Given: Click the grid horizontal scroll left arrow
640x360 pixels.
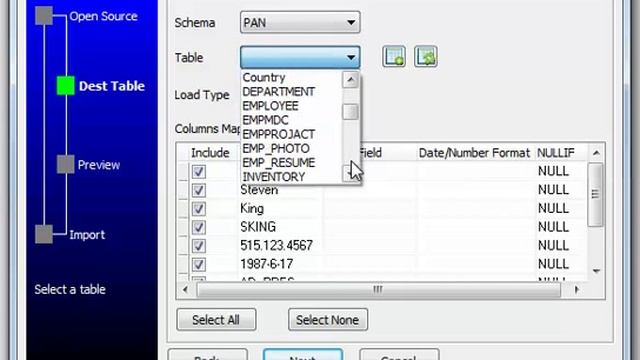Looking at the screenshot, I should 185,290.
